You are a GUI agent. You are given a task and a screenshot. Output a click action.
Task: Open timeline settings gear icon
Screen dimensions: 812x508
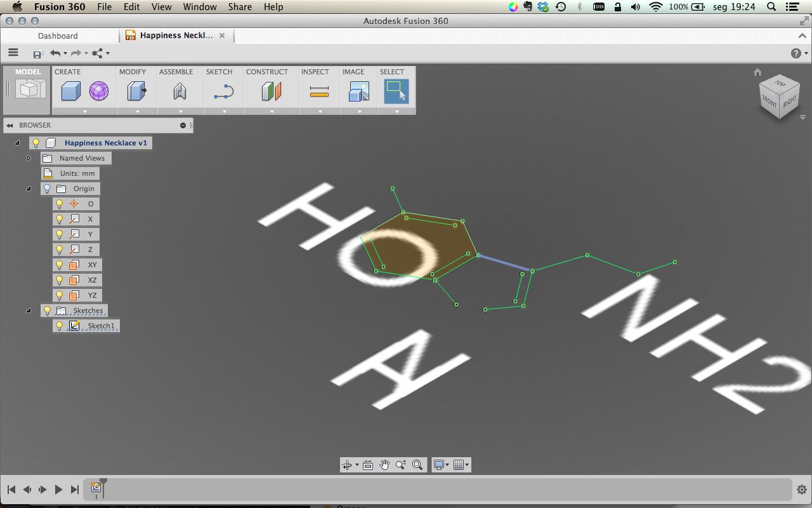click(x=801, y=490)
